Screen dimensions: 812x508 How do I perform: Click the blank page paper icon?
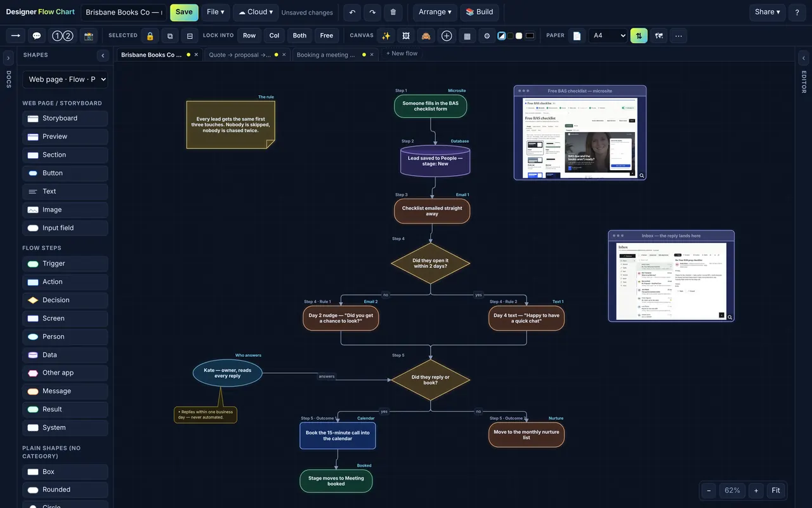coord(577,36)
